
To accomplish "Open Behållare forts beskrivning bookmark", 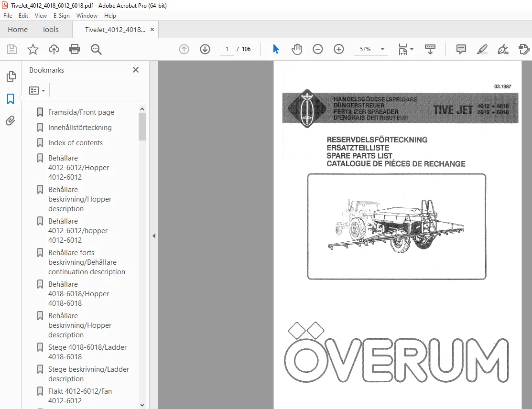I will tap(87, 262).
